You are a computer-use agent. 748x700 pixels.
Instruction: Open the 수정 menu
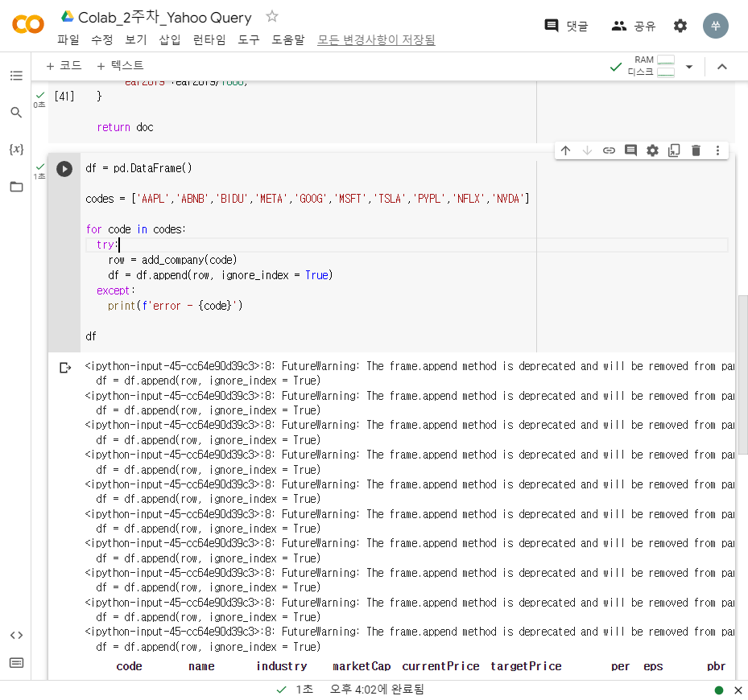point(101,39)
